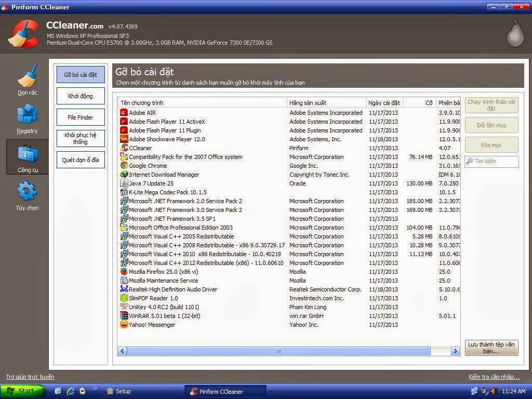Select the Công cụ tools section
The width and height of the screenshot is (532, 399).
tap(28, 158)
